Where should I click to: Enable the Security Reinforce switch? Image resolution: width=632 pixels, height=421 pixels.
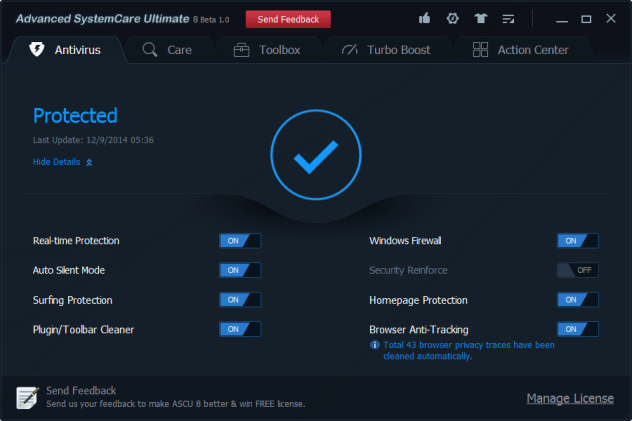click(578, 270)
